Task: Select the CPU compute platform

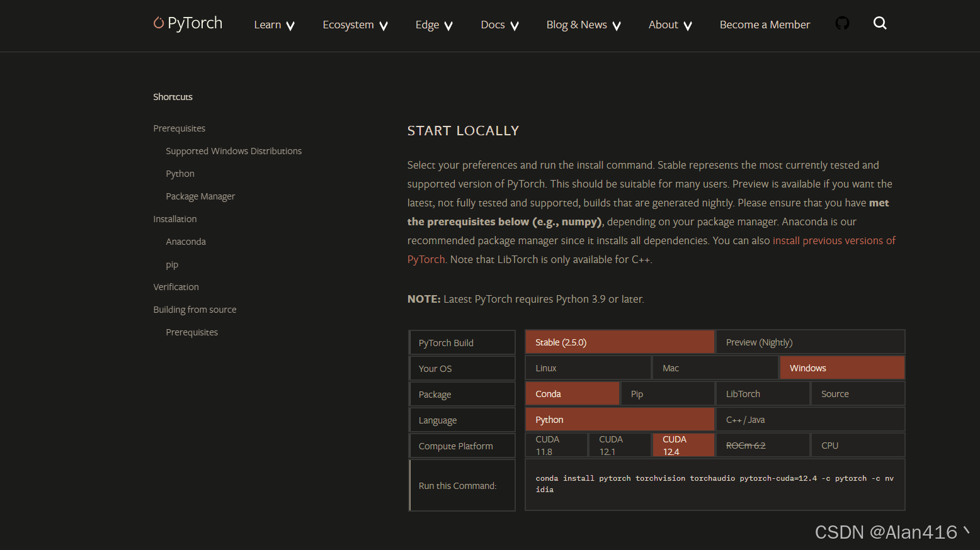Action: click(858, 446)
